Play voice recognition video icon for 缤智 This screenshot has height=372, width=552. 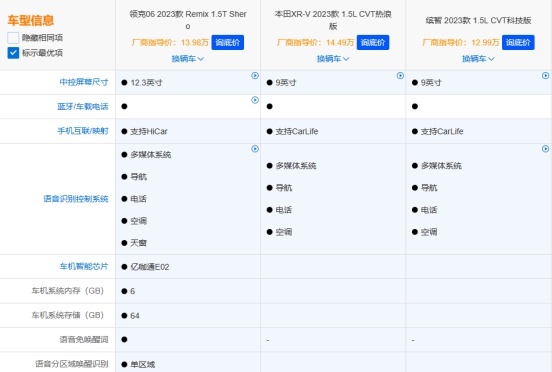545,149
